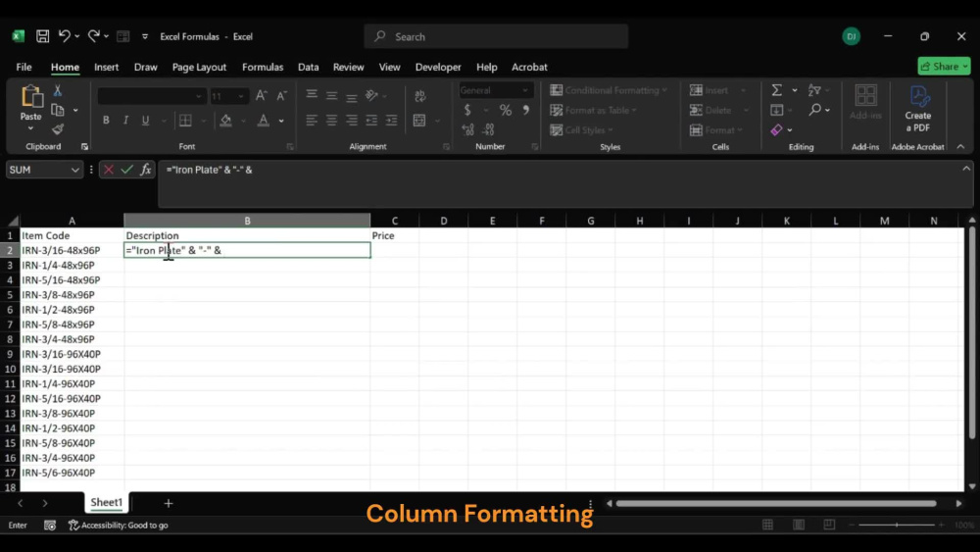The height and width of the screenshot is (552, 980).
Task: Open Accessibility checker status
Action: pos(119,526)
